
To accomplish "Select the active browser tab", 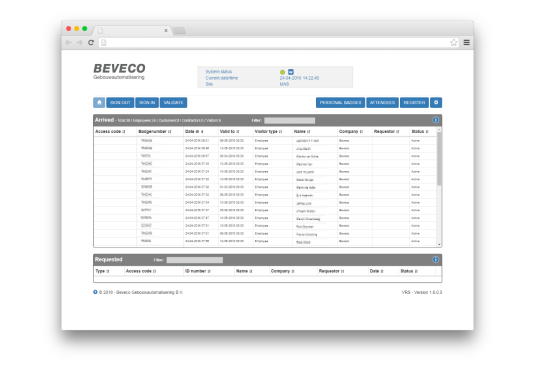I will [x=131, y=30].
